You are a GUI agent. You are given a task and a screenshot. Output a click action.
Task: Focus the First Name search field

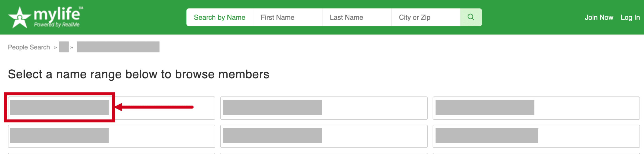tap(288, 17)
